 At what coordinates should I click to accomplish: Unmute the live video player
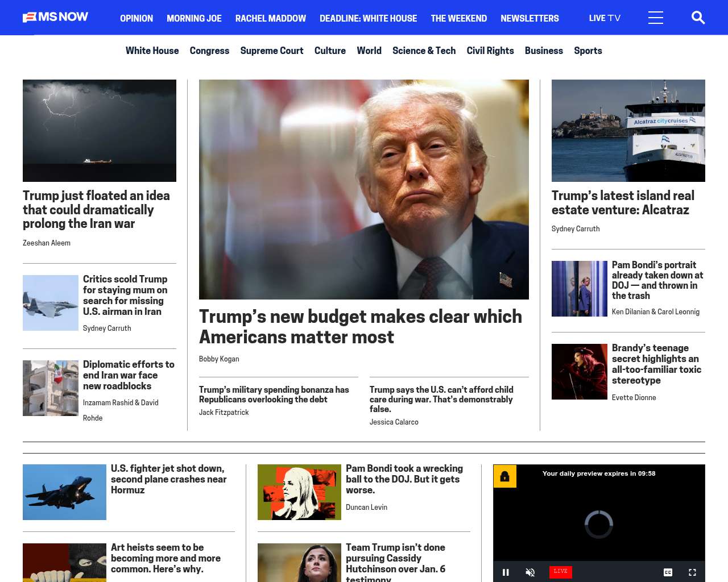coord(530,572)
